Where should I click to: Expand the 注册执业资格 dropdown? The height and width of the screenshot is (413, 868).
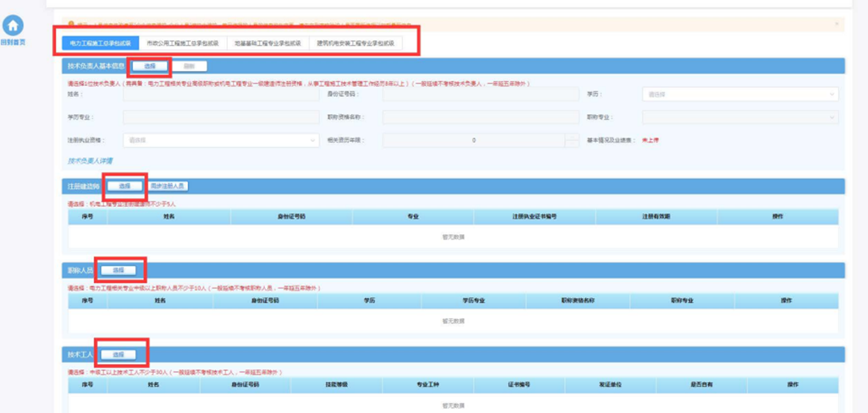(220, 140)
